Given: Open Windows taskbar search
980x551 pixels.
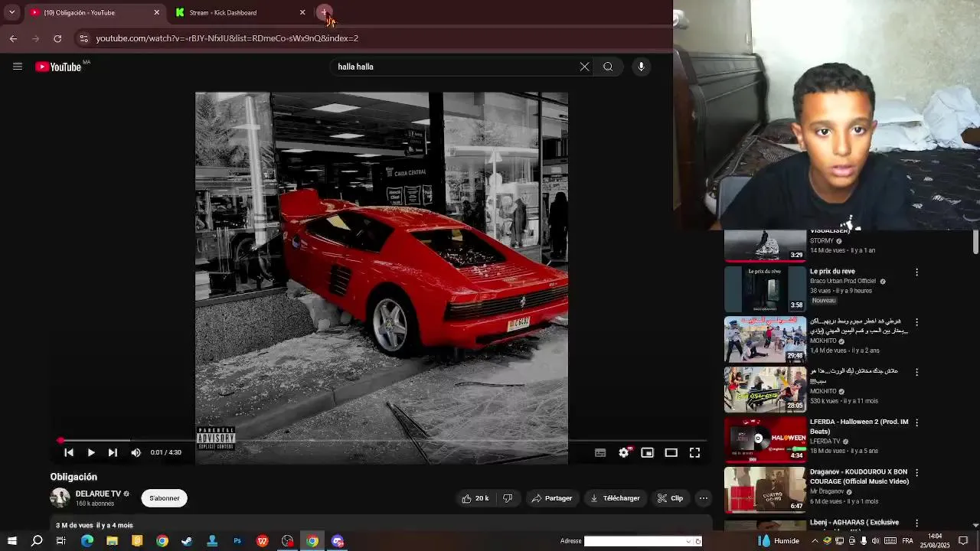Looking at the screenshot, I should (x=37, y=541).
